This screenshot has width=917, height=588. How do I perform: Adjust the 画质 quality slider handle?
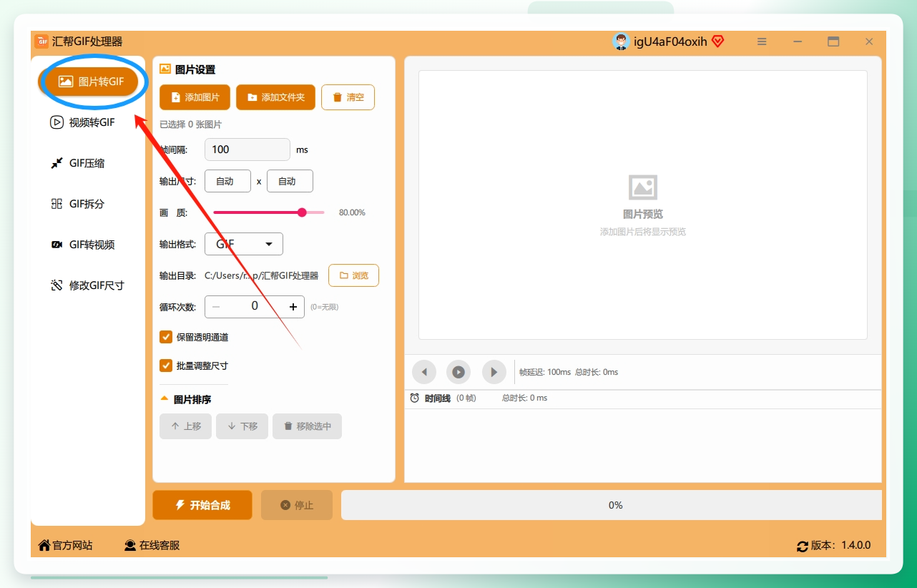tap(302, 212)
